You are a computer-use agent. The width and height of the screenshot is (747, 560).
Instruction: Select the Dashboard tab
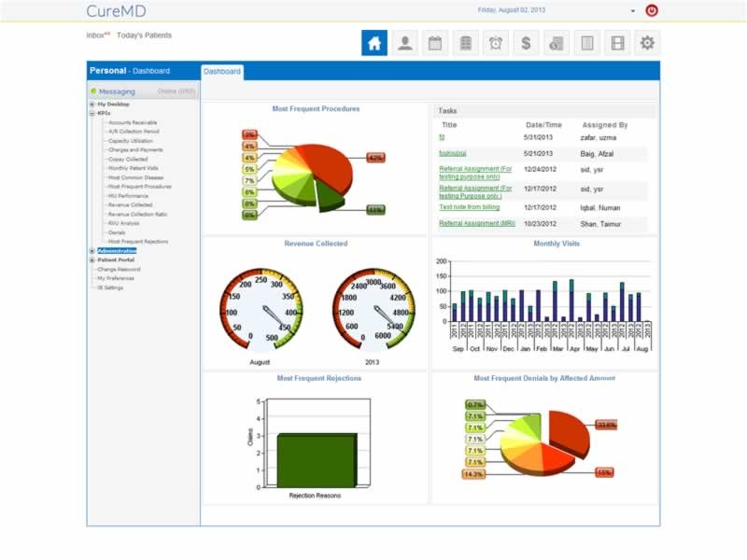(x=222, y=72)
